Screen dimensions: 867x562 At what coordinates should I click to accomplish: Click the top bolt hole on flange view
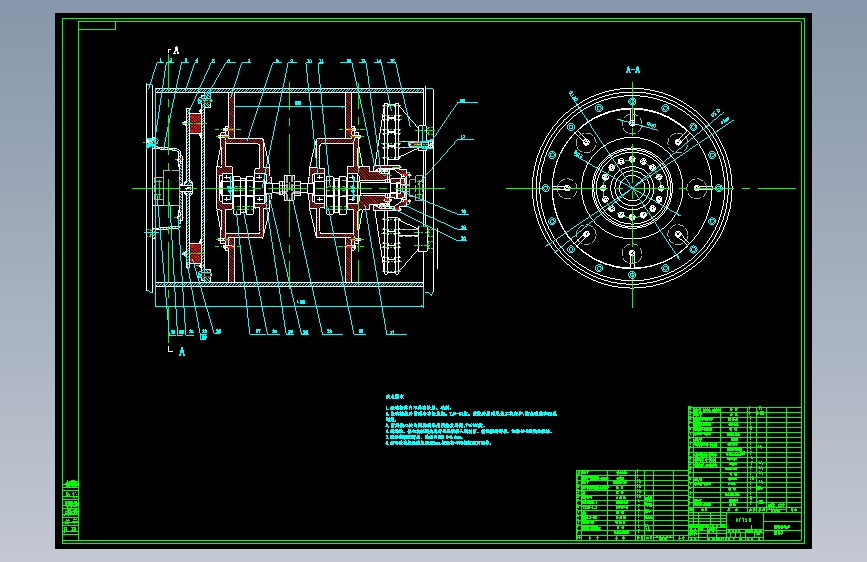click(x=633, y=101)
